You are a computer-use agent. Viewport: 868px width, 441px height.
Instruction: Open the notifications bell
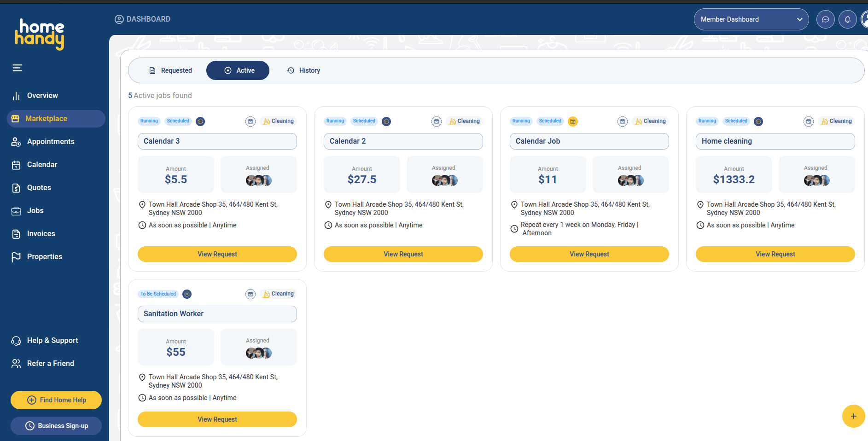847,19
